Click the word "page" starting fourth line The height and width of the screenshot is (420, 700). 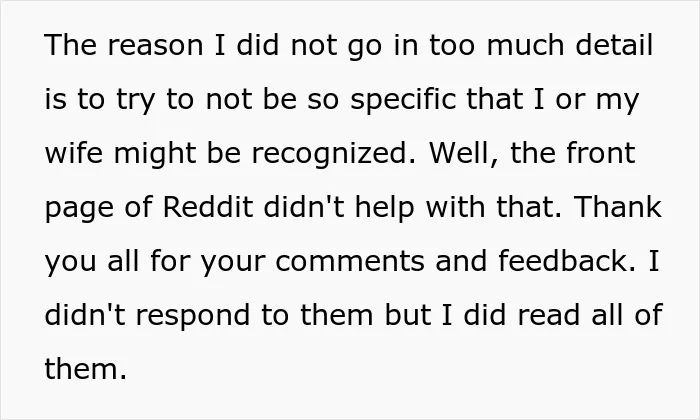79,209
